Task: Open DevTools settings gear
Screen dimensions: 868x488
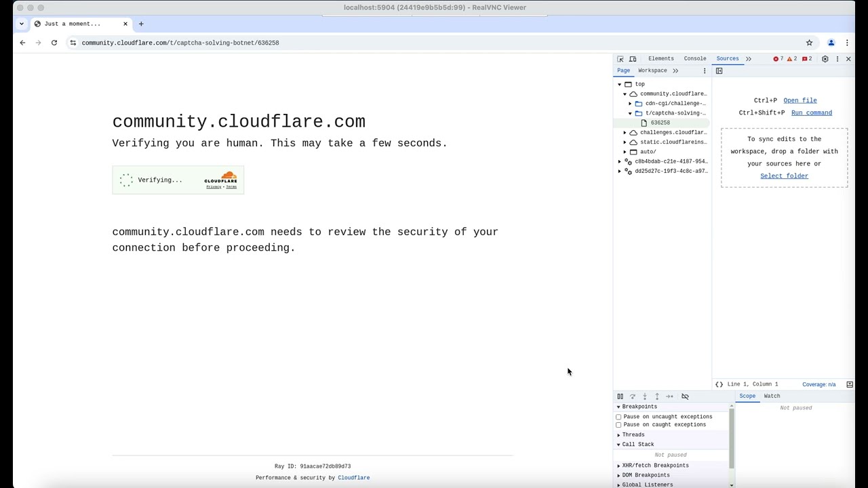Action: [825, 59]
